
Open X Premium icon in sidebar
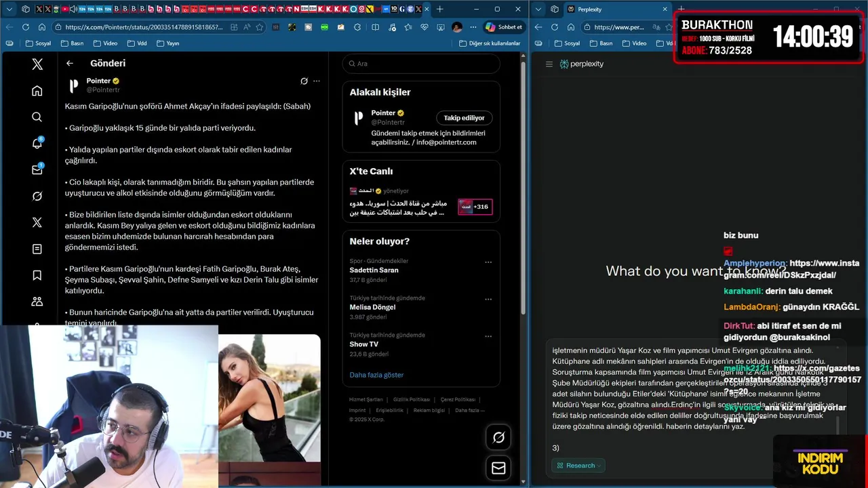(x=37, y=222)
